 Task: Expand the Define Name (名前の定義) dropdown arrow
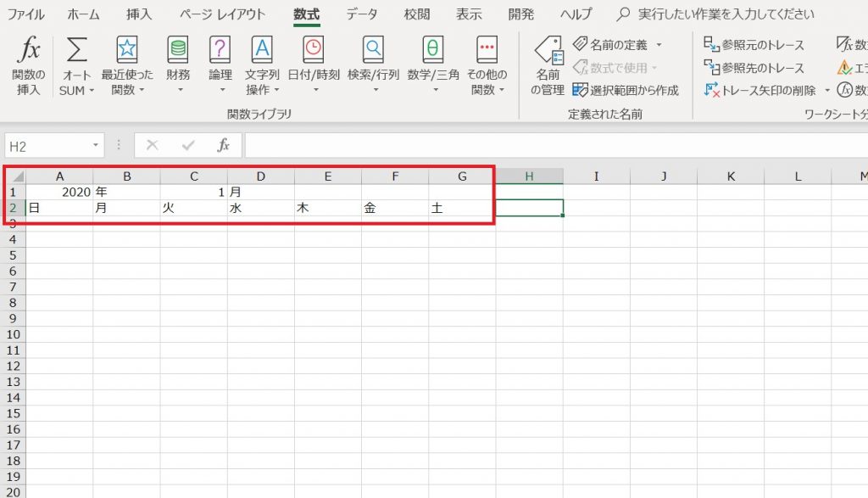659,45
